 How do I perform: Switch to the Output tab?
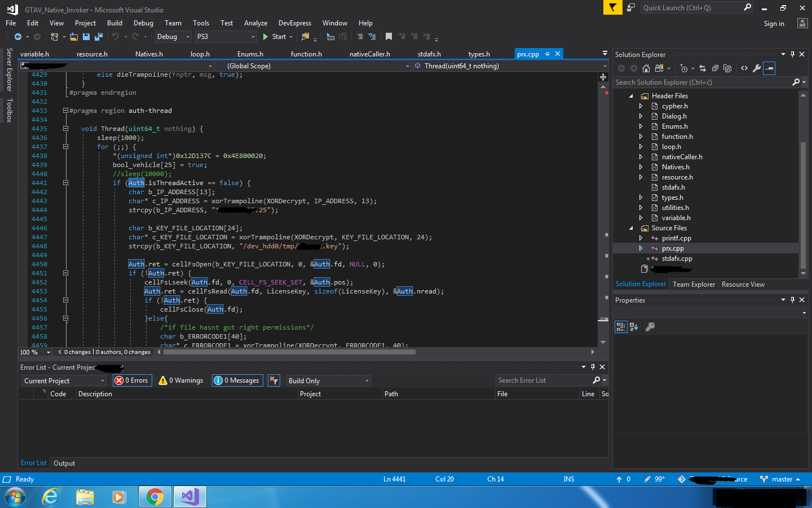pos(64,463)
